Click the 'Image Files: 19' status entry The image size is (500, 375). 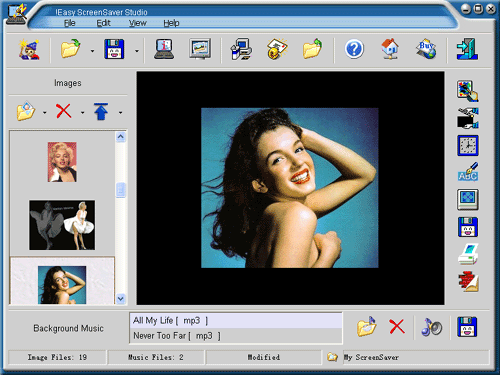[57, 357]
